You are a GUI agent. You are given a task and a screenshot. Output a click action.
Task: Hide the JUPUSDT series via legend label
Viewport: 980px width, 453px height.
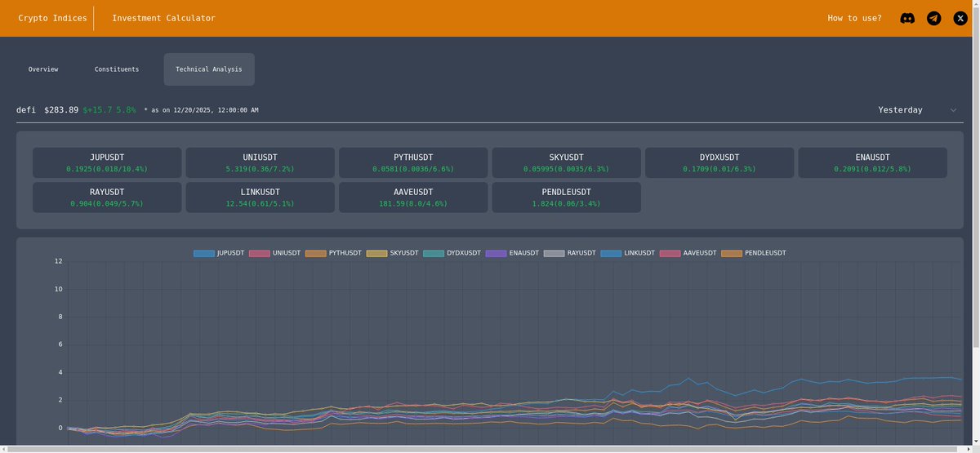point(231,253)
